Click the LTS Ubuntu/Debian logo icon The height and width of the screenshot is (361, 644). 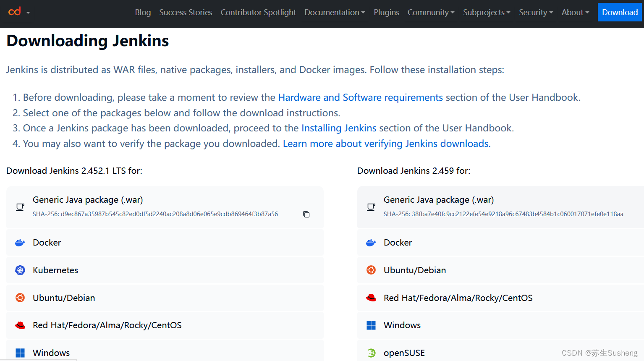point(20,298)
